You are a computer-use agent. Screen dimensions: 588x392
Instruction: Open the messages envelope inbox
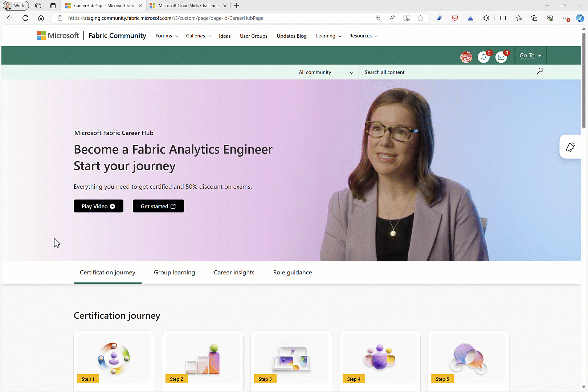(501, 57)
